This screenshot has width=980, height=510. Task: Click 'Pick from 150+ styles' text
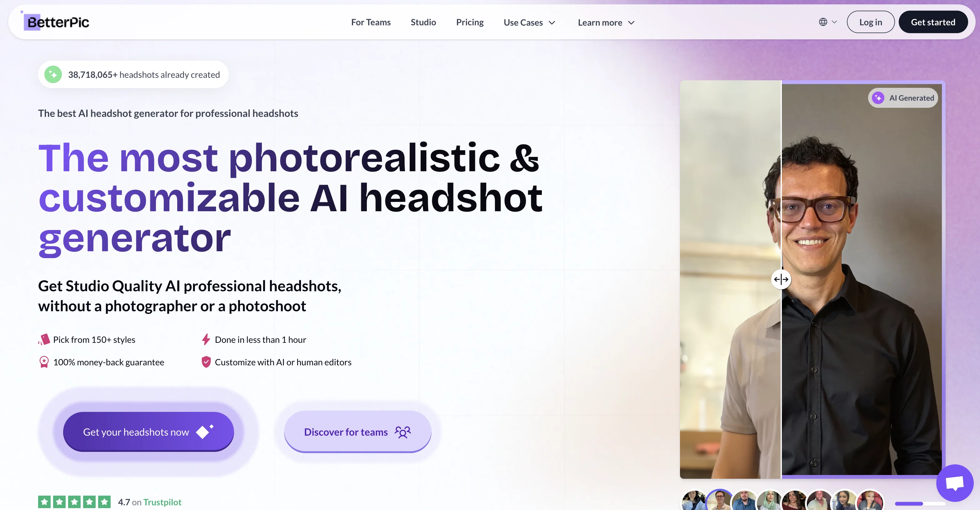point(94,340)
